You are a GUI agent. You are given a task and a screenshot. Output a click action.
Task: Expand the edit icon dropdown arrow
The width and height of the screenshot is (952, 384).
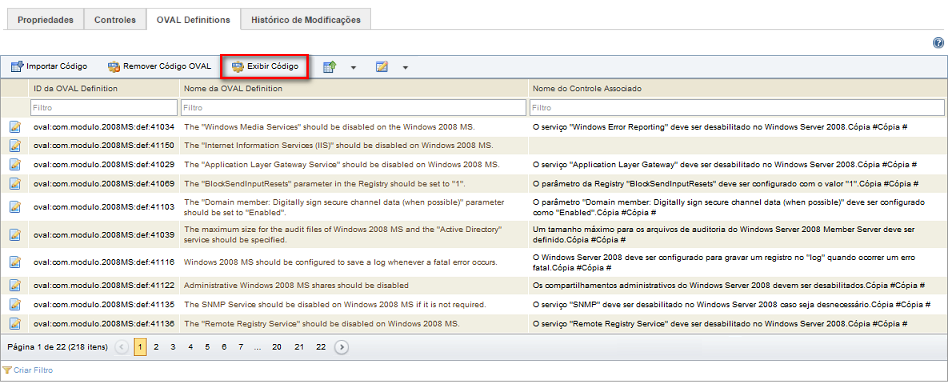tap(405, 67)
